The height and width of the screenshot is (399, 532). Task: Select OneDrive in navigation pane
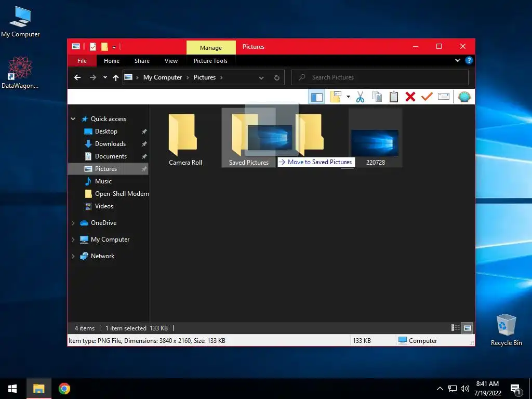point(103,223)
